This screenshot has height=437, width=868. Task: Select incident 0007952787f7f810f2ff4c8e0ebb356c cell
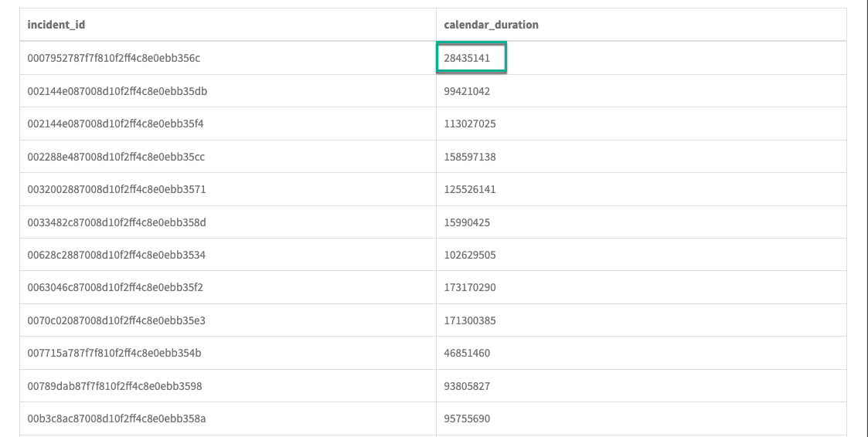point(114,59)
